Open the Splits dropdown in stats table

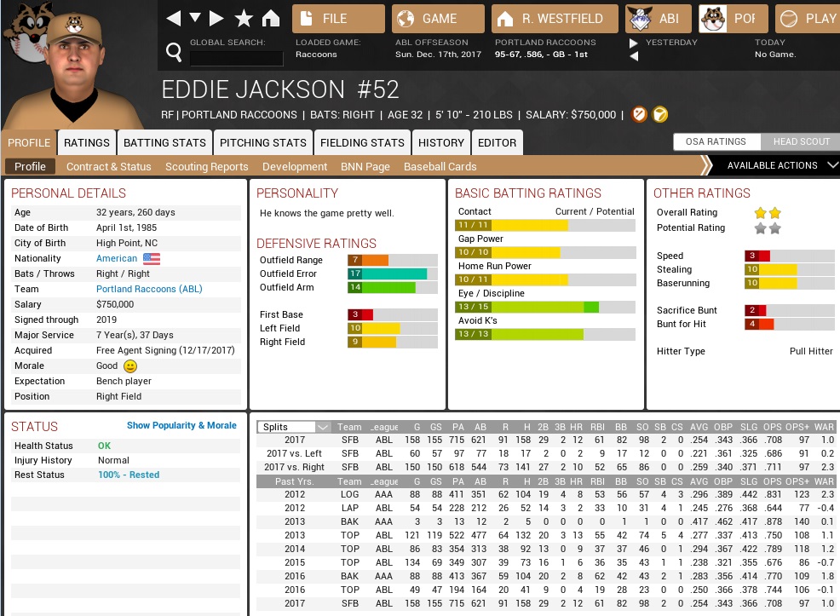(x=295, y=427)
